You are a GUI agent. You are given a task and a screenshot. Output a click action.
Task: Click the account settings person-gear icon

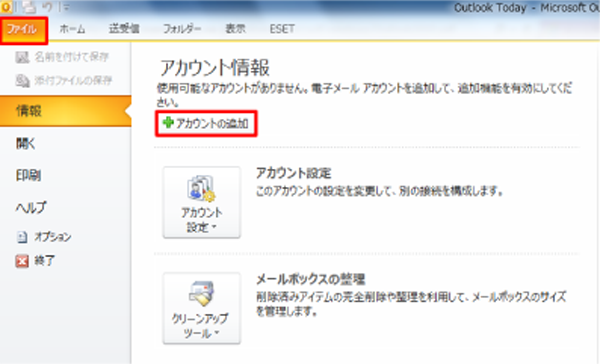click(x=201, y=188)
